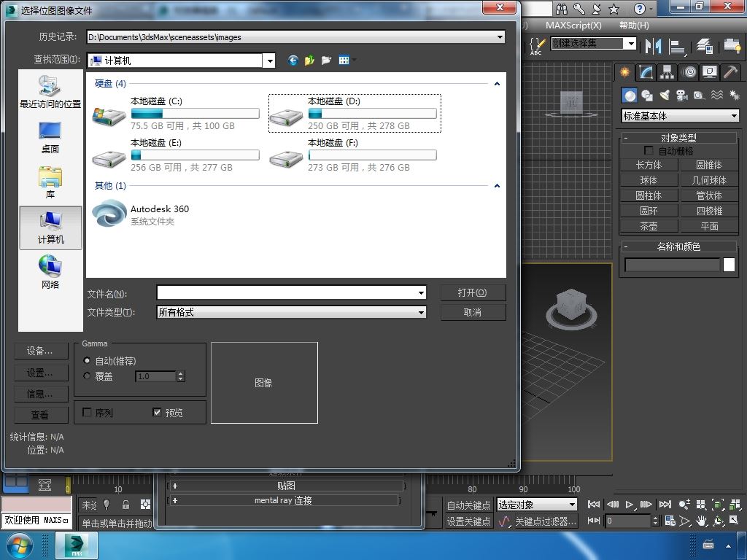747x560 pixels.
Task: Open the Hierarchy panel tab
Action: (667, 72)
